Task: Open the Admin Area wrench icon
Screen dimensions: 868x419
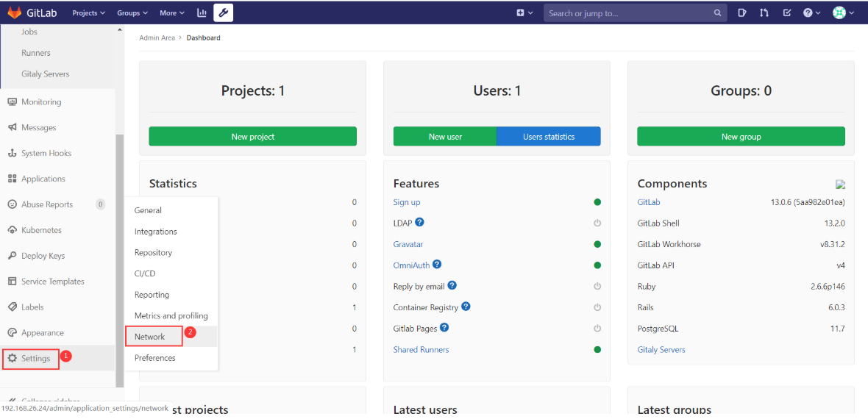Action: coord(223,12)
